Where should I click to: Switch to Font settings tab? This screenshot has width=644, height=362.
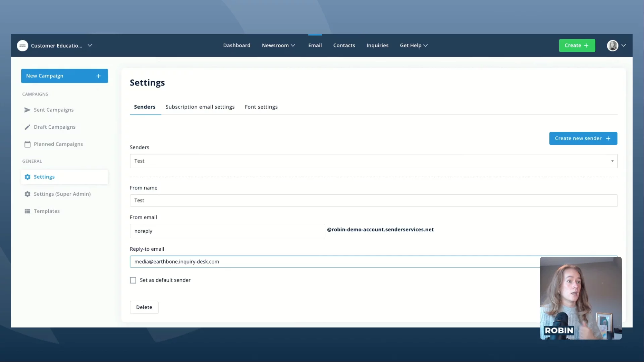261,107
